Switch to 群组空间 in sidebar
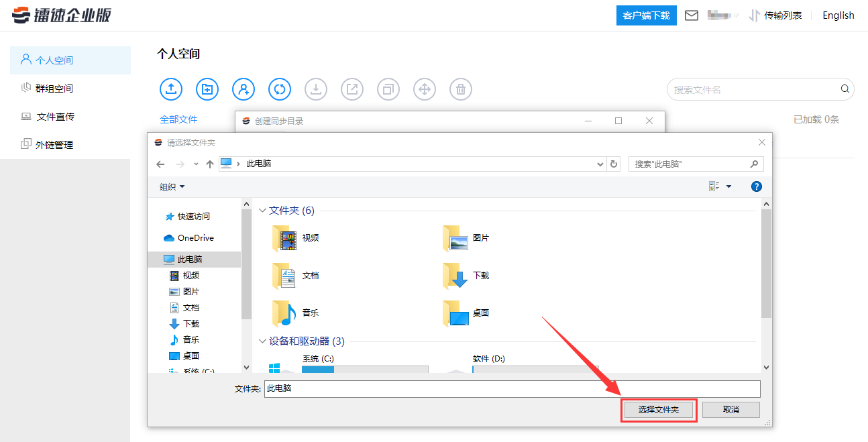The image size is (868, 442). click(x=47, y=88)
